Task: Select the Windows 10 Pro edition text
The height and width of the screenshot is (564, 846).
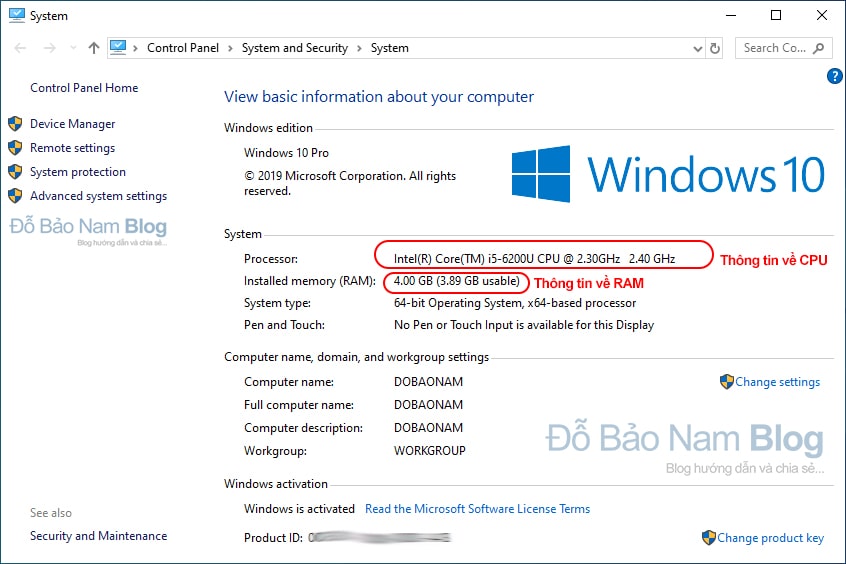Action: (286, 153)
